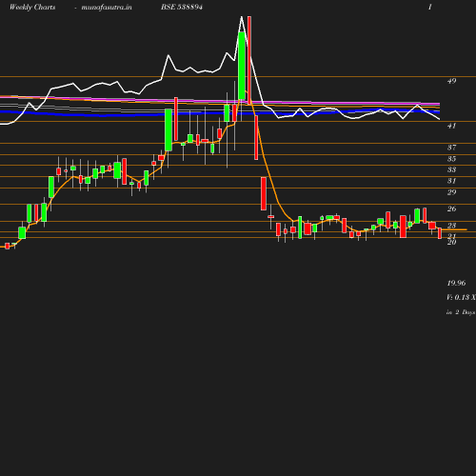Click the 'in 2 Days' text
Image resolution: width=476 pixels, height=476 pixels.
pyautogui.click(x=461, y=312)
